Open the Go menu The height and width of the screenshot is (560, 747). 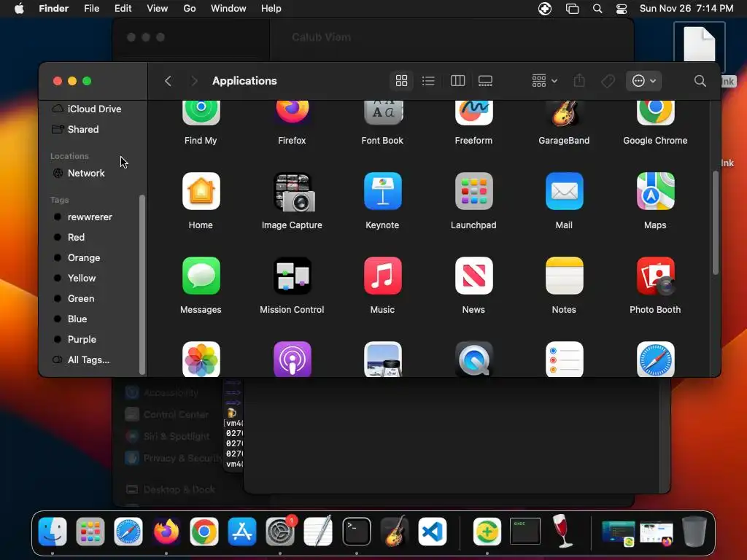[x=190, y=9]
